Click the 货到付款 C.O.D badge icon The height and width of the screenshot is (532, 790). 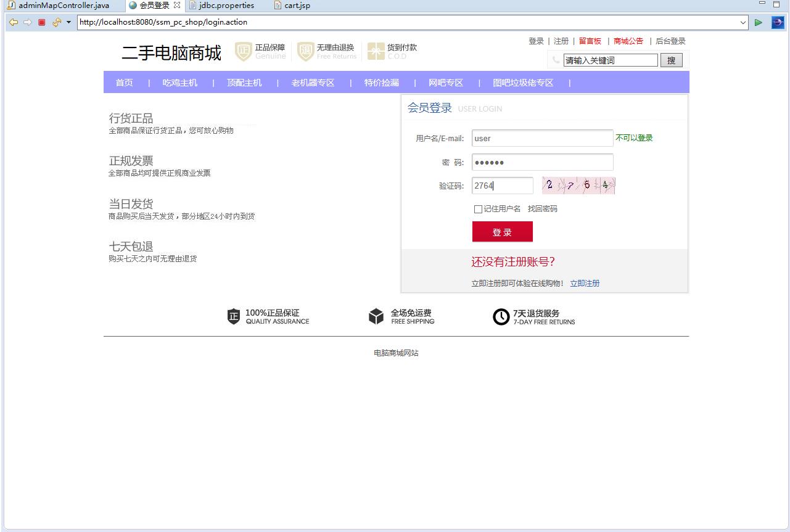[375, 52]
